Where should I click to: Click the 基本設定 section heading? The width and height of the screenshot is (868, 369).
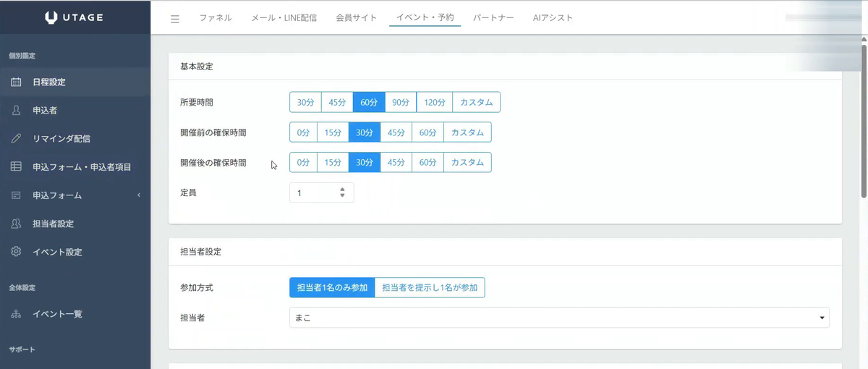[x=196, y=67]
